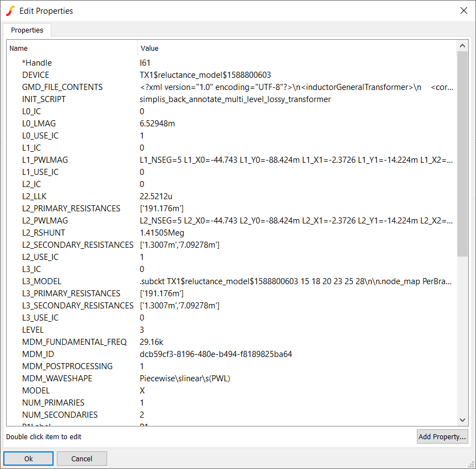This screenshot has width=476, height=469.
Task: Click the SIMetrix icon in title bar
Action: (x=10, y=11)
